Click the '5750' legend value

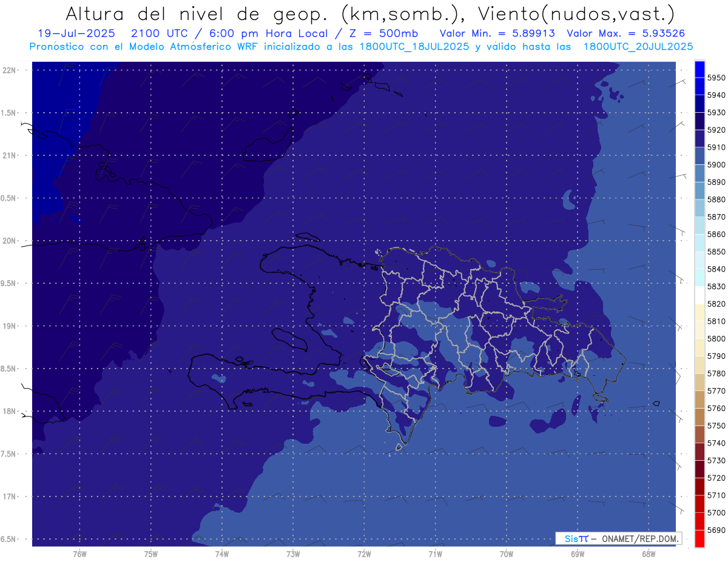coord(716,426)
